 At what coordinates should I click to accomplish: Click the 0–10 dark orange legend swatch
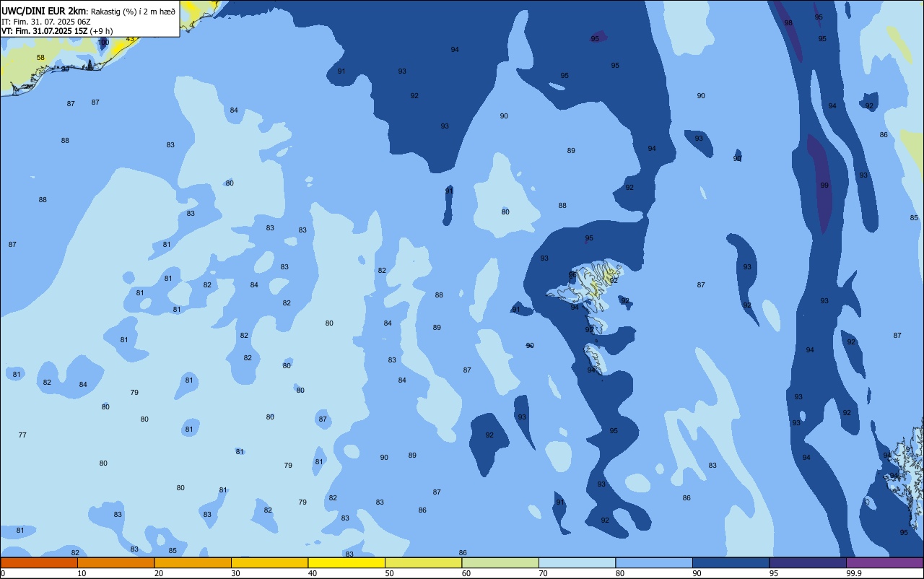click(x=39, y=562)
